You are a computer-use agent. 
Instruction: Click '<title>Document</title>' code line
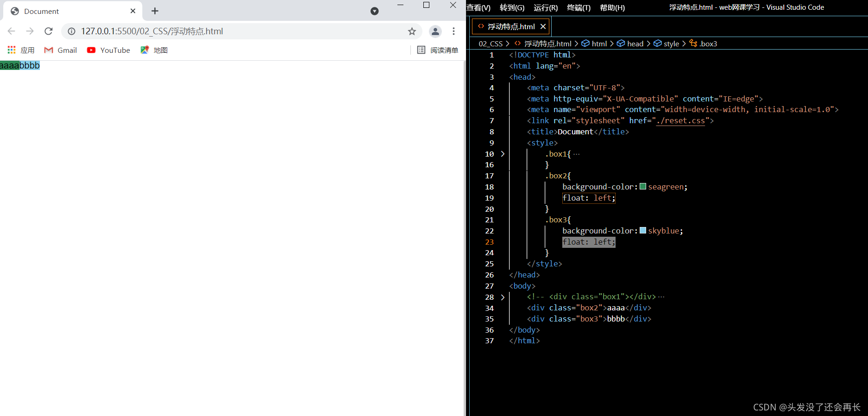click(x=578, y=132)
